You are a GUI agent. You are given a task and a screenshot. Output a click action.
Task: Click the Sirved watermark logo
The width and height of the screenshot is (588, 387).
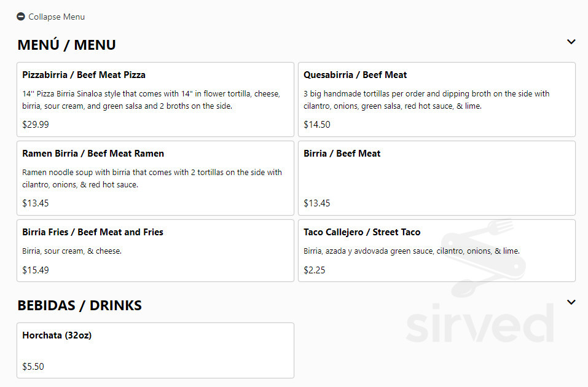coord(480,322)
